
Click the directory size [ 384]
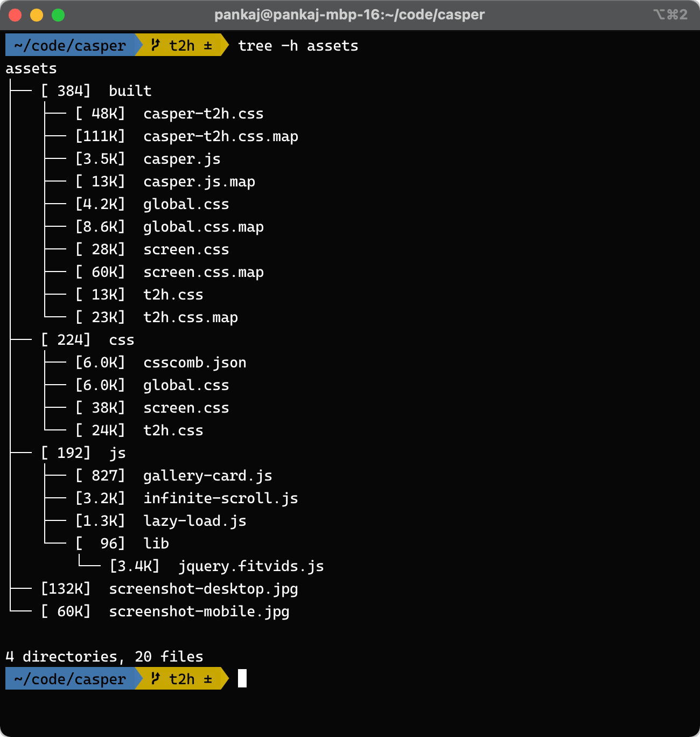[66, 91]
